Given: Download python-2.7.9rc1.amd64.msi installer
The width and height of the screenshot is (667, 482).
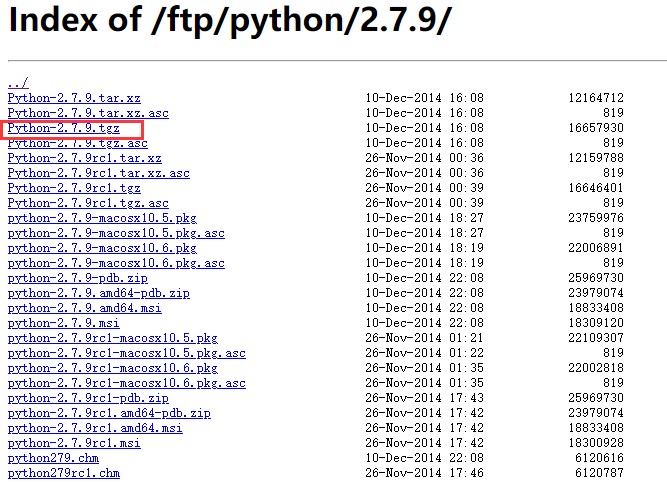Looking at the screenshot, I should coord(95,428).
